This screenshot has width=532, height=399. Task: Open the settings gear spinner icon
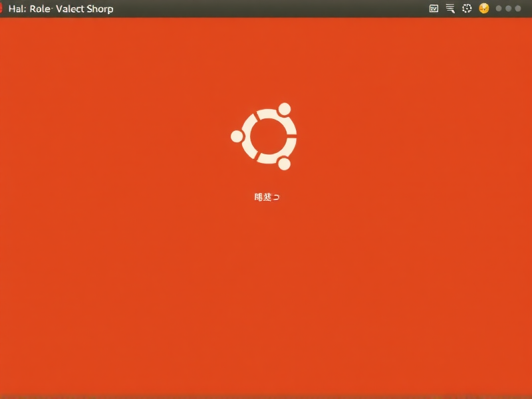tap(467, 9)
